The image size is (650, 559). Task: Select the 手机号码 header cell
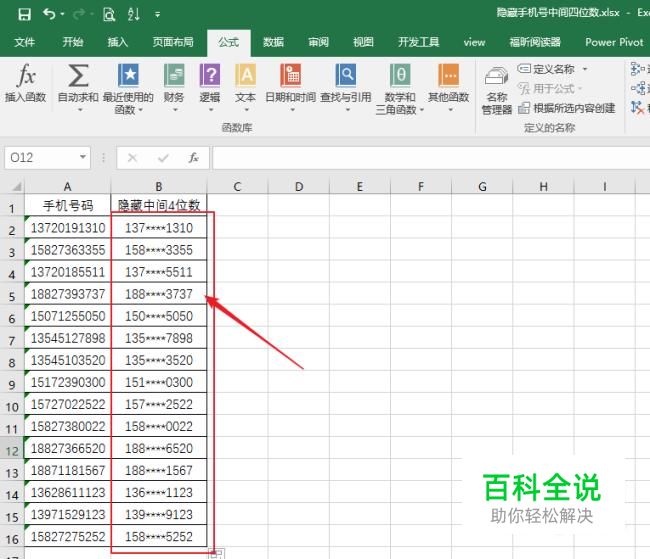click(x=68, y=205)
